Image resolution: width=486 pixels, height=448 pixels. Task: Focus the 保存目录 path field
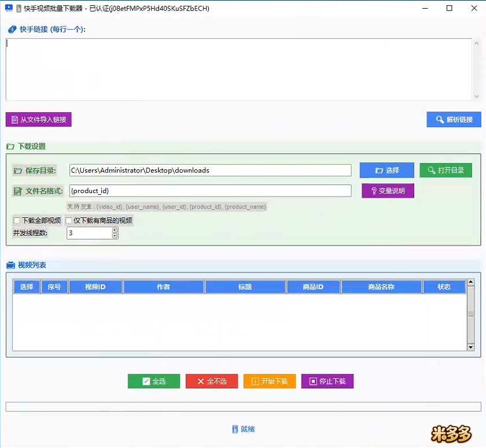pos(210,171)
